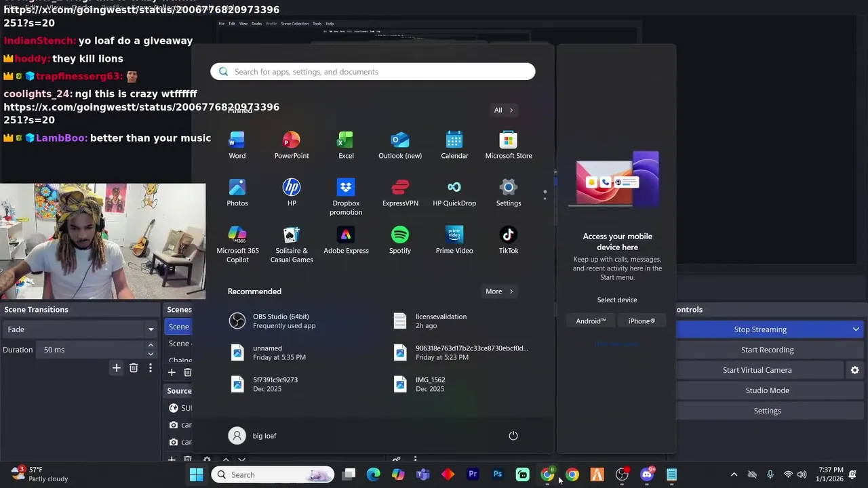Decrease transition duration with down arrow
Image resolution: width=868 pixels, height=488 pixels.
151,354
